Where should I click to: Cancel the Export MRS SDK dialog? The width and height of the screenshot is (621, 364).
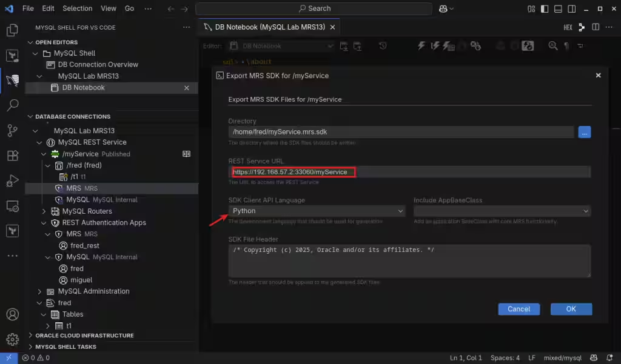coord(519,309)
